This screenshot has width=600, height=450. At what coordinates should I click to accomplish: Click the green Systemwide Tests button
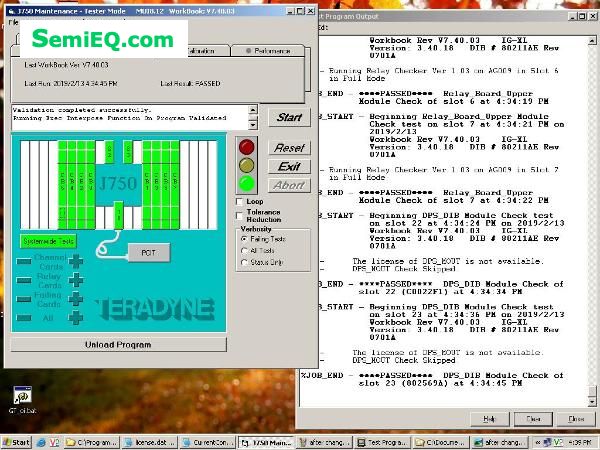tap(48, 241)
